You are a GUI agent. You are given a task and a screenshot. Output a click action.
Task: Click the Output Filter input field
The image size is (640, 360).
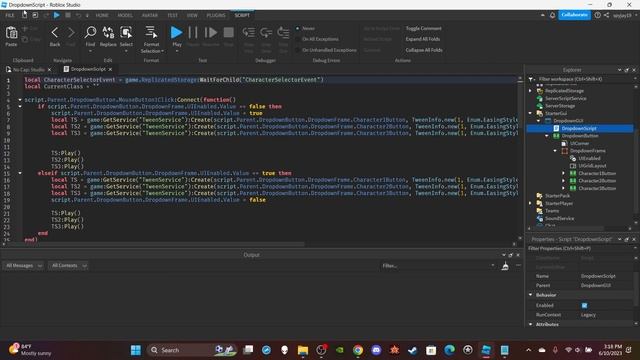pos(438,266)
